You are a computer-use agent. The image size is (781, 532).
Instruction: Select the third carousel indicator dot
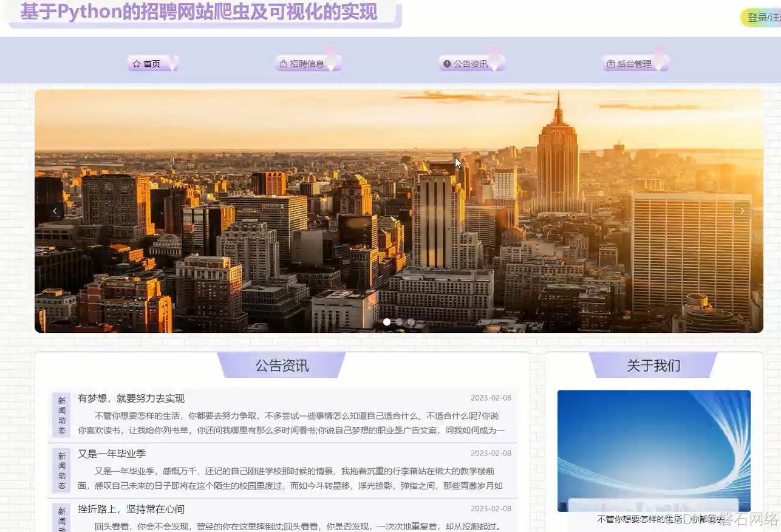411,322
